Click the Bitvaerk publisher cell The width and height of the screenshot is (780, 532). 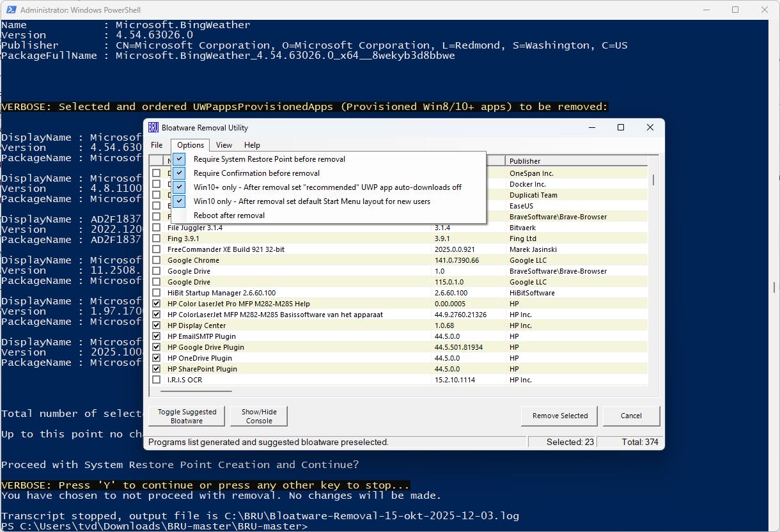click(522, 228)
